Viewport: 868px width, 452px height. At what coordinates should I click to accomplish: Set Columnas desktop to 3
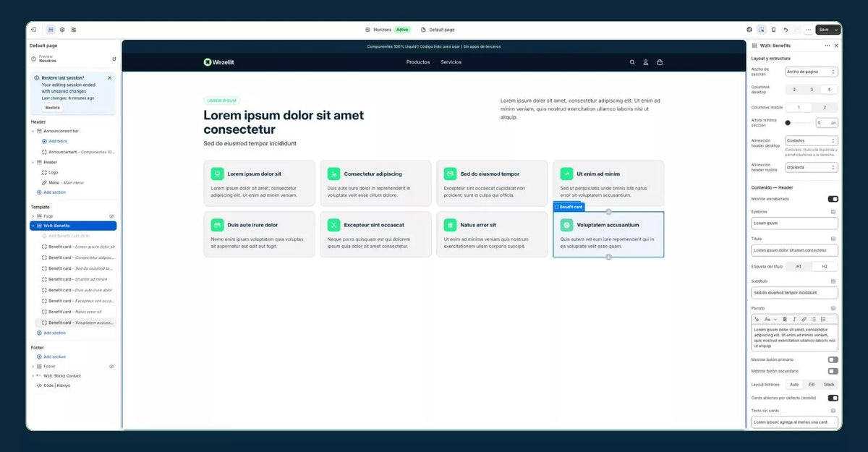(812, 90)
